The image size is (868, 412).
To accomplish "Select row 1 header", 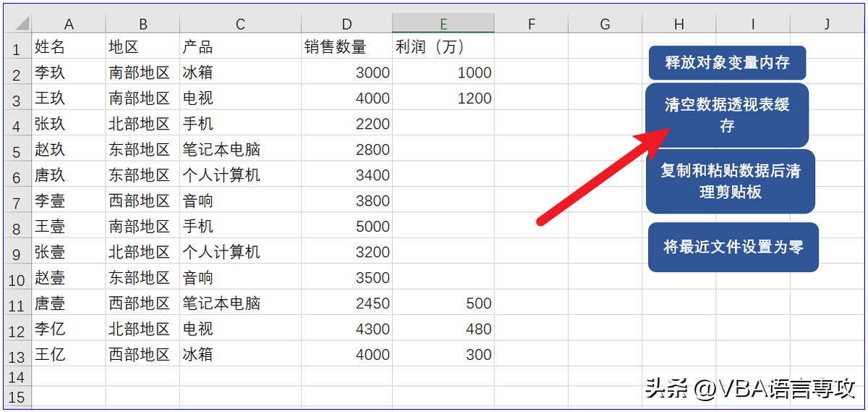I will 18,47.
